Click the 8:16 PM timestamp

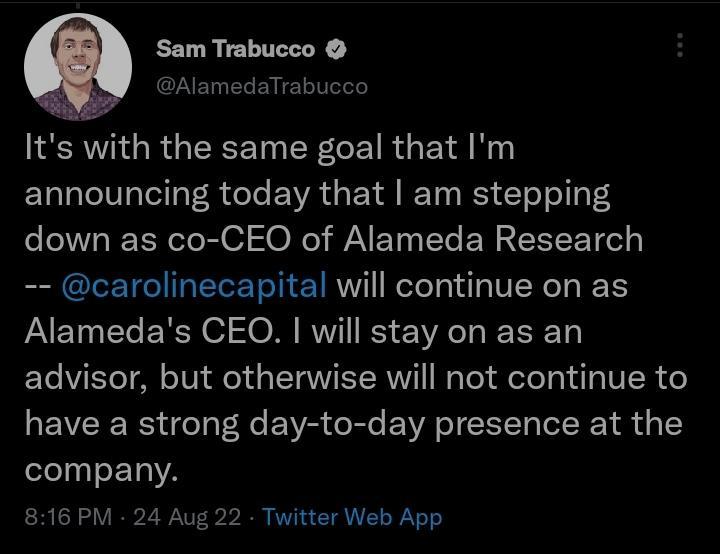65,517
